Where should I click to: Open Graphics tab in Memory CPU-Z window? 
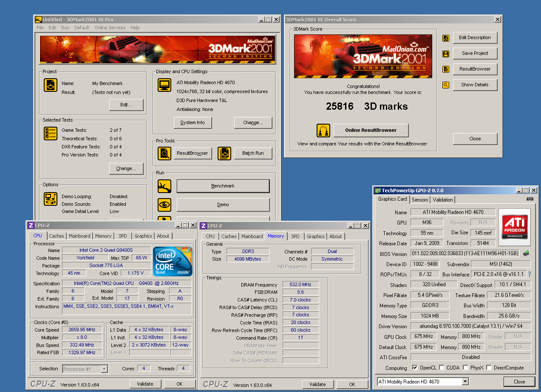316,236
